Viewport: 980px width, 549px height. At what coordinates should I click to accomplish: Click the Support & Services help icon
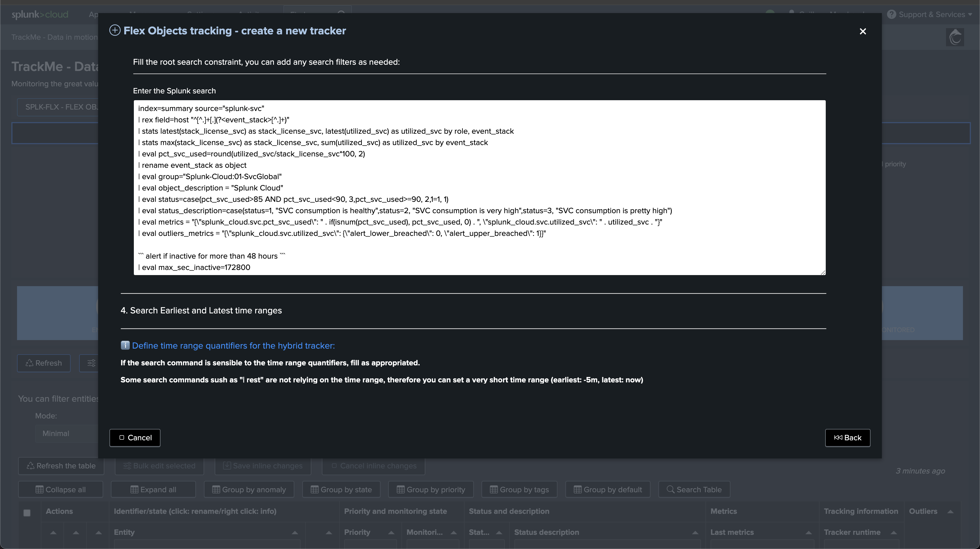891,14
